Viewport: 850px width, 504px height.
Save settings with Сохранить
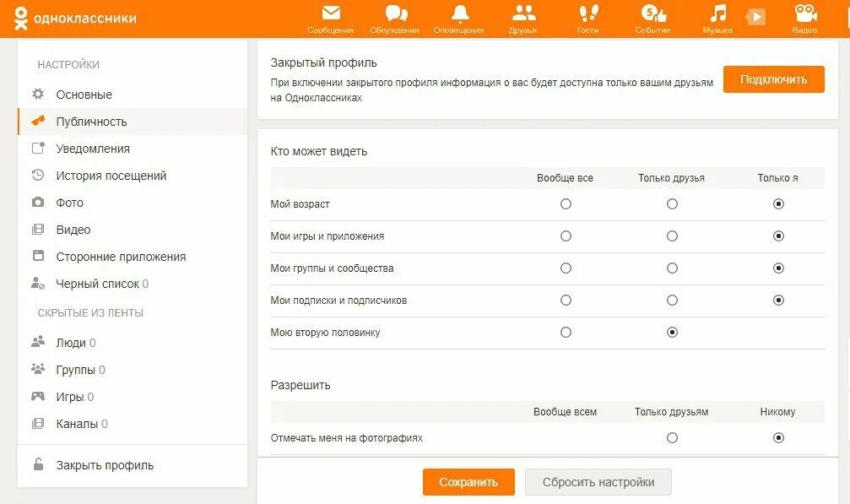click(468, 482)
